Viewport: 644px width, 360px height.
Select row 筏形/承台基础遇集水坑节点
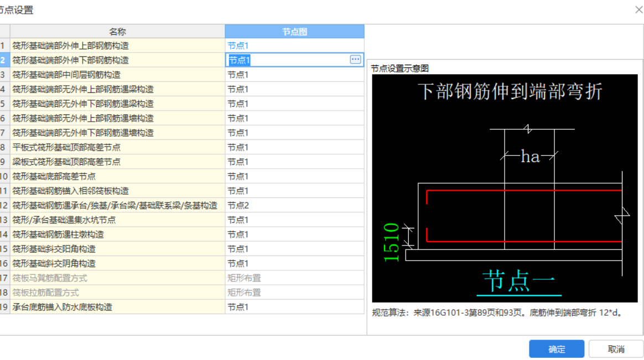[x=117, y=220]
